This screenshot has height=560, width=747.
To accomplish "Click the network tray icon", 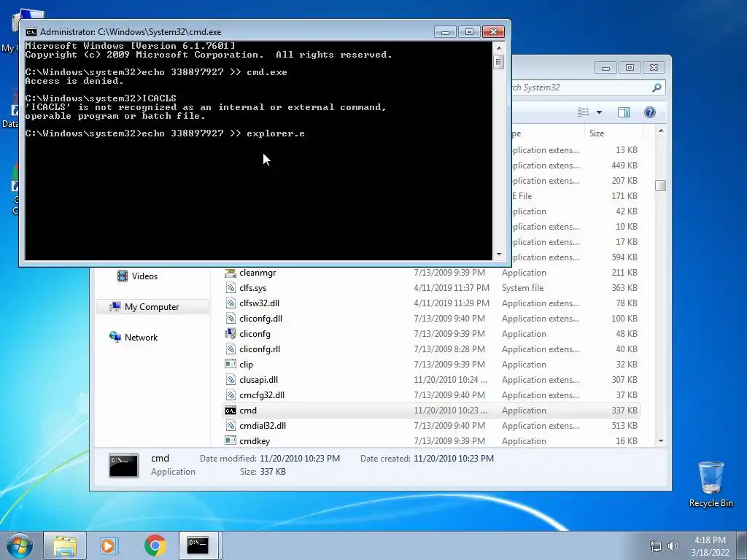I will click(656, 546).
